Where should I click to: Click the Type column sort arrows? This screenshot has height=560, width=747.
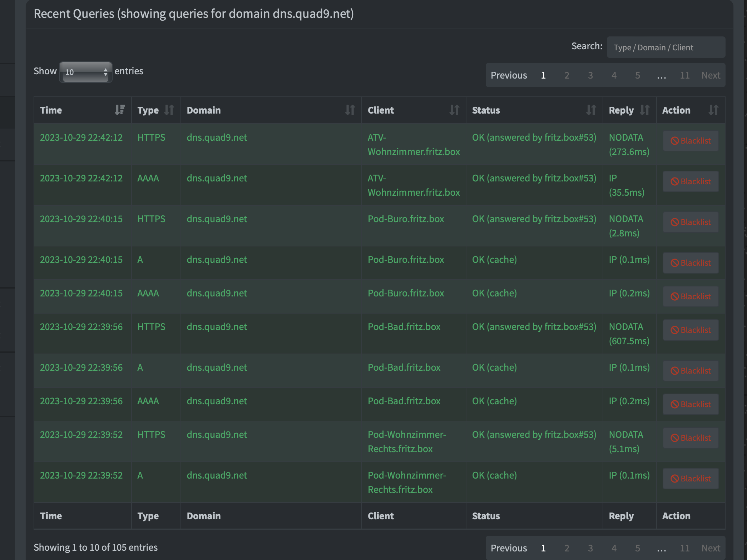tap(169, 110)
